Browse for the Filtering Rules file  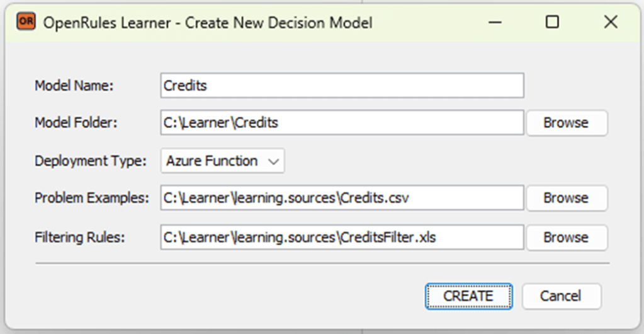pos(566,238)
